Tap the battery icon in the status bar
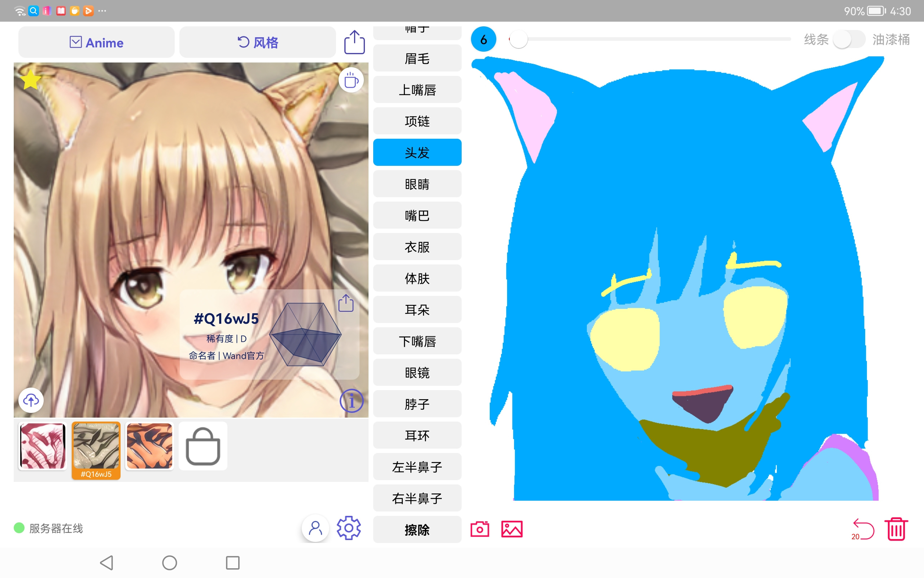This screenshot has width=924, height=578. pos(876,11)
